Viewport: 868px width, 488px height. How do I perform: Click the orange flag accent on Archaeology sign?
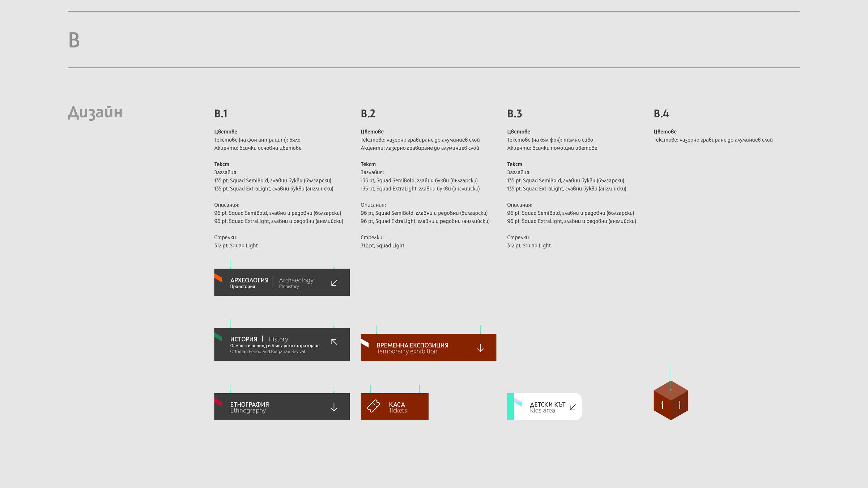point(218,278)
